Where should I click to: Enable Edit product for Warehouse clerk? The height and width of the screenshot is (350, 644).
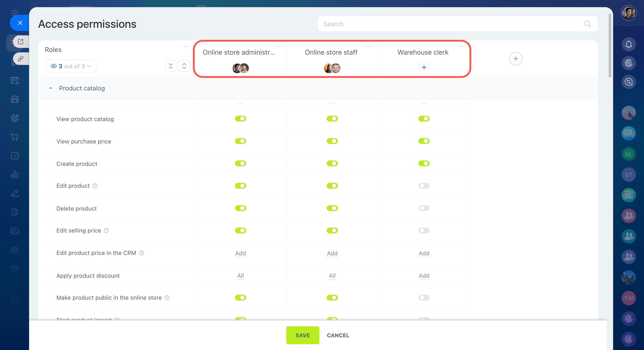pos(424,186)
